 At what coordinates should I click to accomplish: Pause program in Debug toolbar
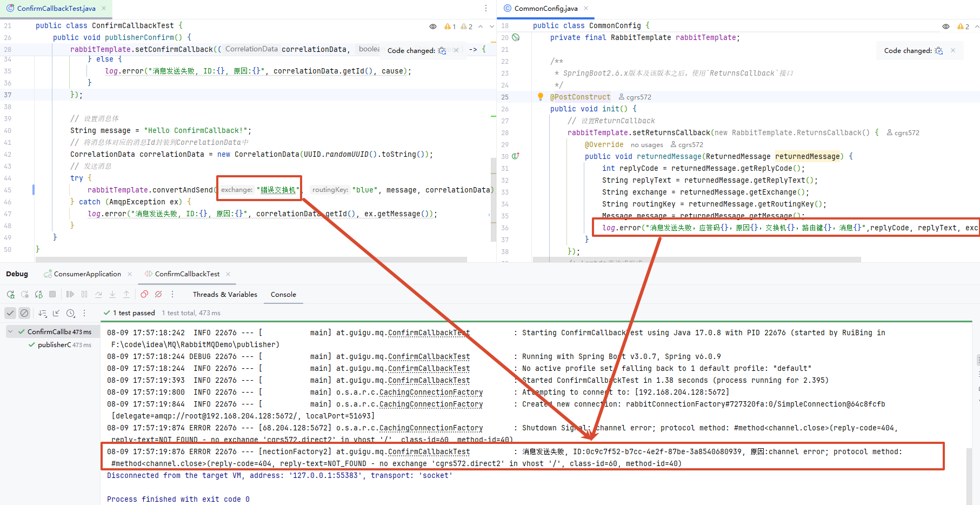click(84, 295)
